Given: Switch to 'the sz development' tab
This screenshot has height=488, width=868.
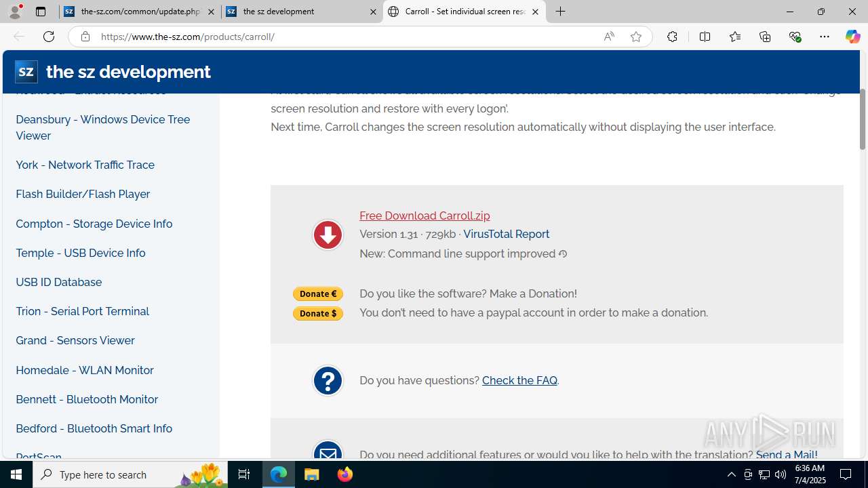Looking at the screenshot, I should [302, 12].
